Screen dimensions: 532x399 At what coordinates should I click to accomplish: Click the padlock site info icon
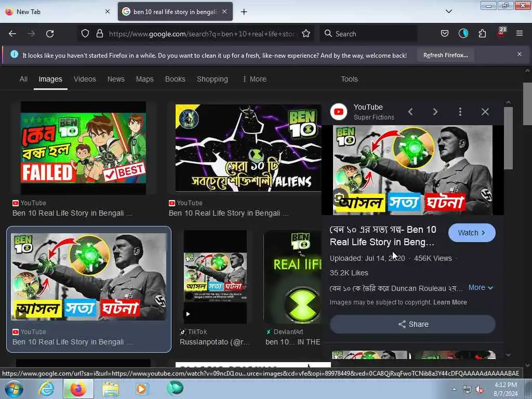point(99,34)
